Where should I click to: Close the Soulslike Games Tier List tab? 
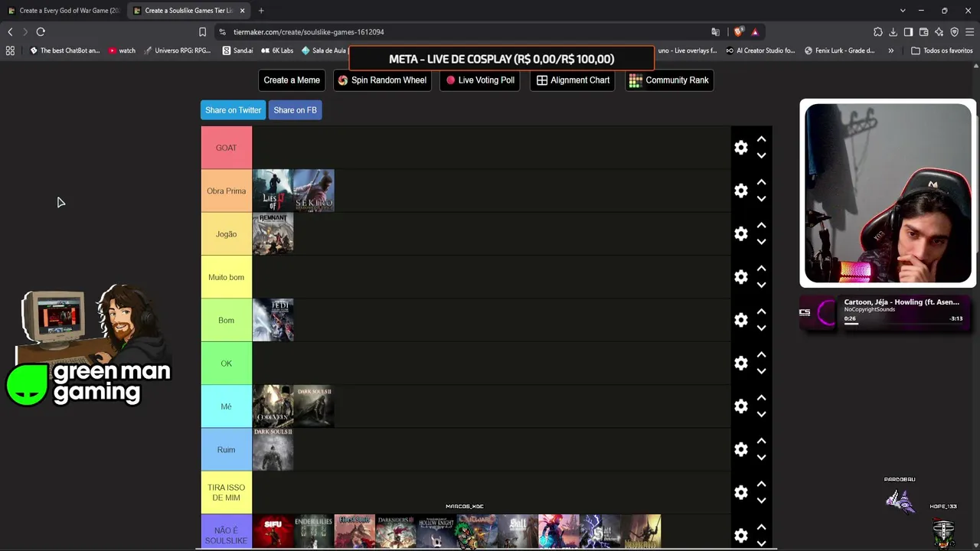(243, 11)
